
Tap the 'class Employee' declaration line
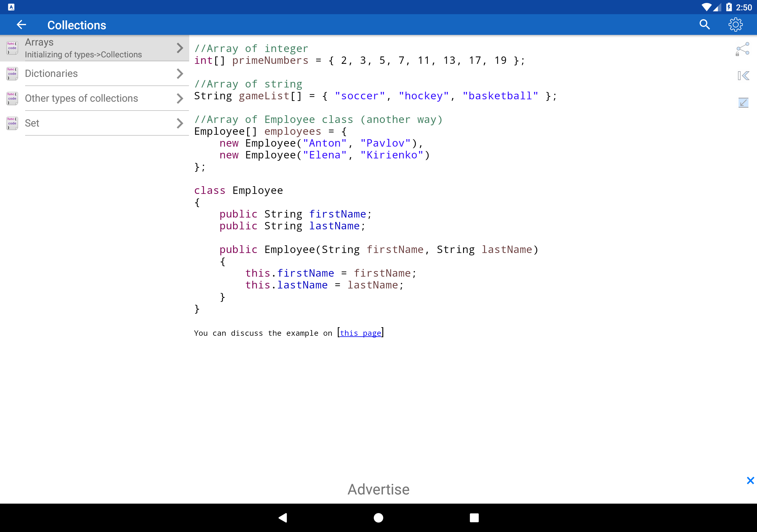pyautogui.click(x=238, y=191)
